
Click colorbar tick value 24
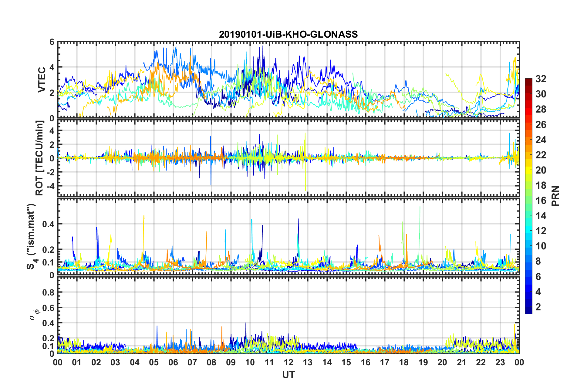(541, 140)
